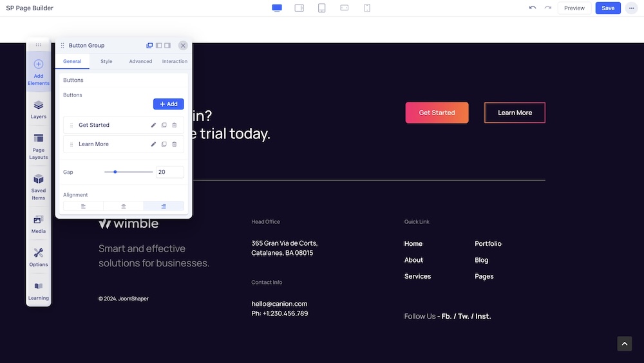This screenshot has width=644, height=363.
Task: Open the Media library icon
Action: click(38, 223)
